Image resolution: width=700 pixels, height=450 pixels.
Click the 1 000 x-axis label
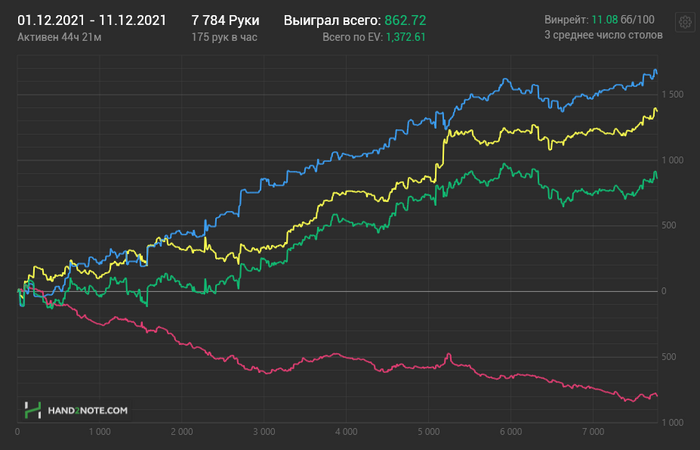pyautogui.click(x=100, y=432)
